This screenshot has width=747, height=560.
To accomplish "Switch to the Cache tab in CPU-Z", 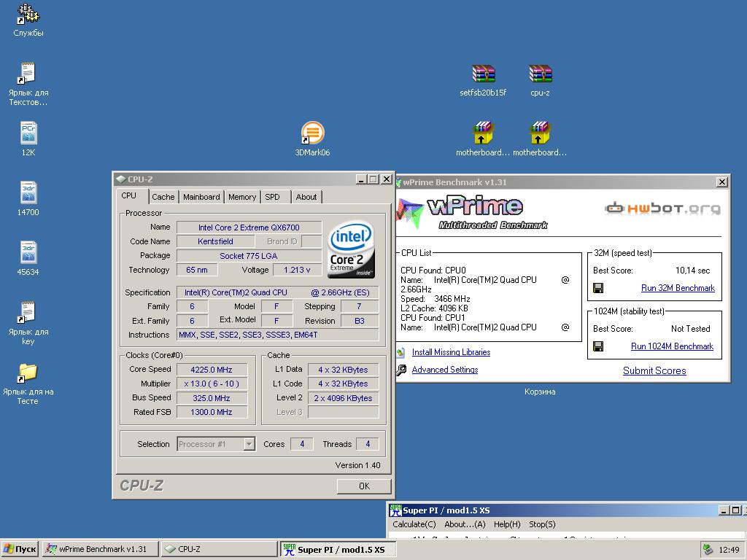I will (163, 197).
